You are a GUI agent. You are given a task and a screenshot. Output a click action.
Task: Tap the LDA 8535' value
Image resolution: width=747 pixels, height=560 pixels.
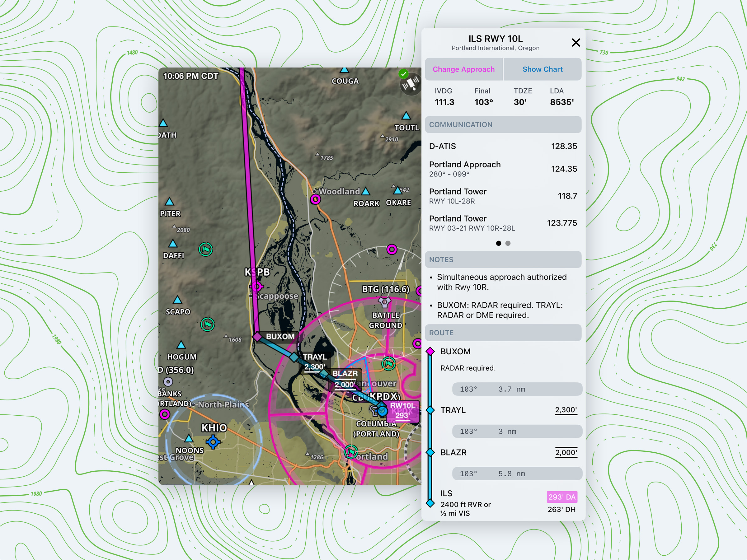[562, 97]
